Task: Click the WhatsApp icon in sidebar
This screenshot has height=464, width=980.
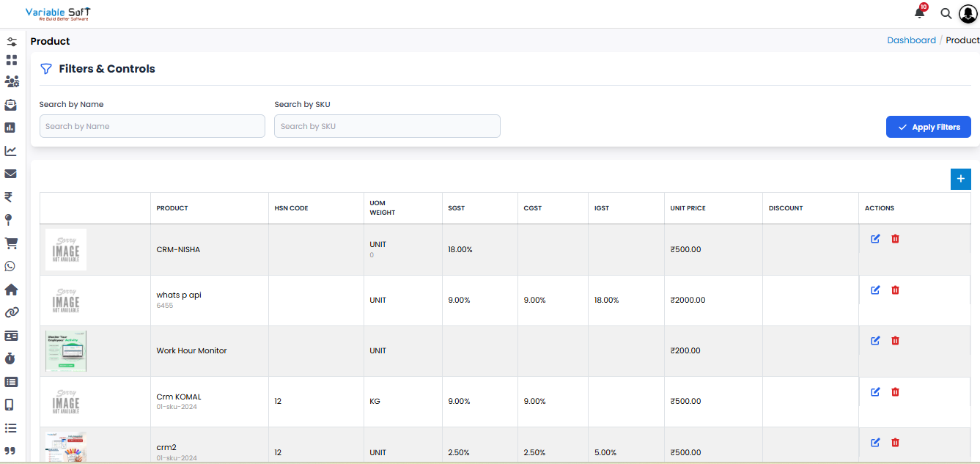Action: tap(10, 266)
